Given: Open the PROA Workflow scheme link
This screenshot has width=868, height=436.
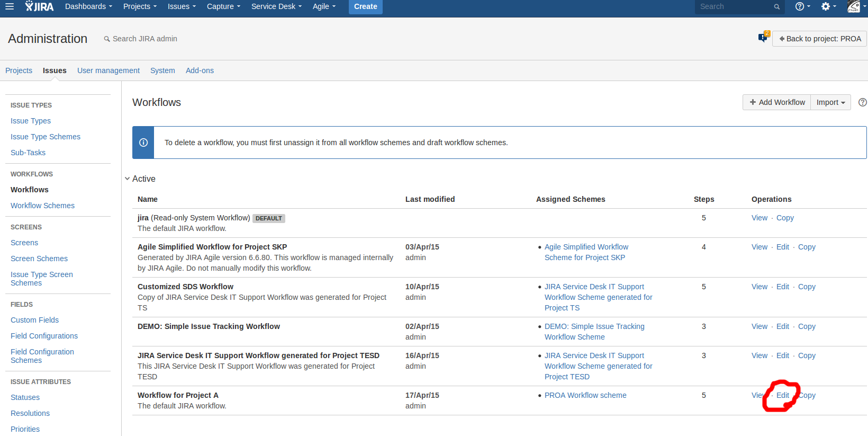Looking at the screenshot, I should 585,395.
